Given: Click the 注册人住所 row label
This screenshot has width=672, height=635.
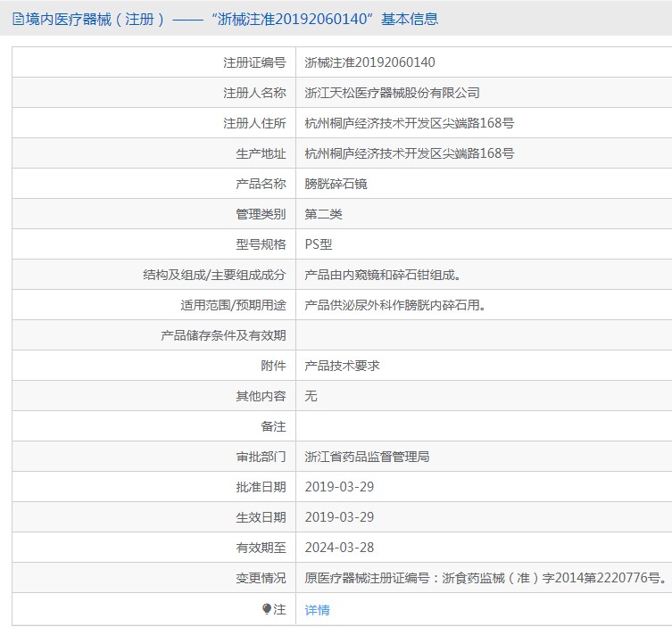Looking at the screenshot, I should tap(254, 123).
